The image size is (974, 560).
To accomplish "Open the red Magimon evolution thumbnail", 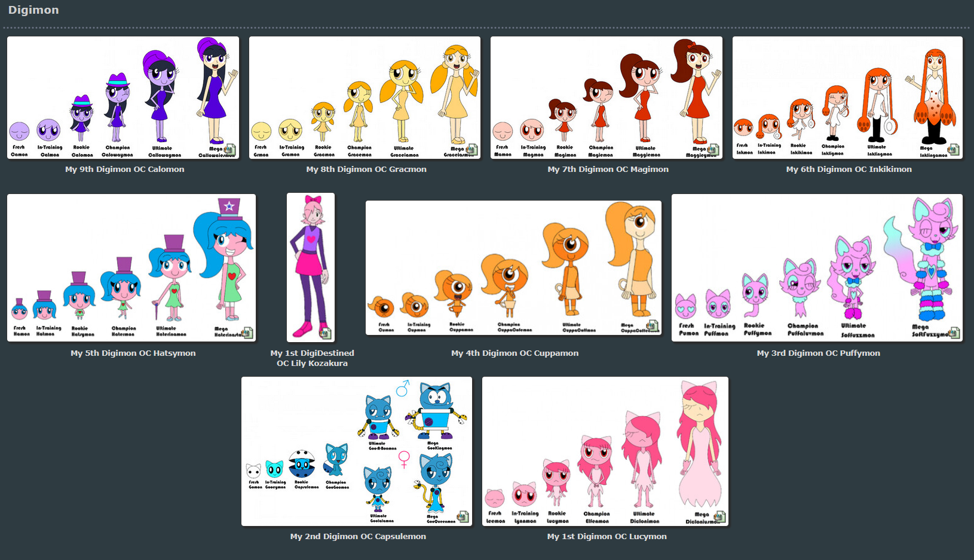I will click(607, 98).
